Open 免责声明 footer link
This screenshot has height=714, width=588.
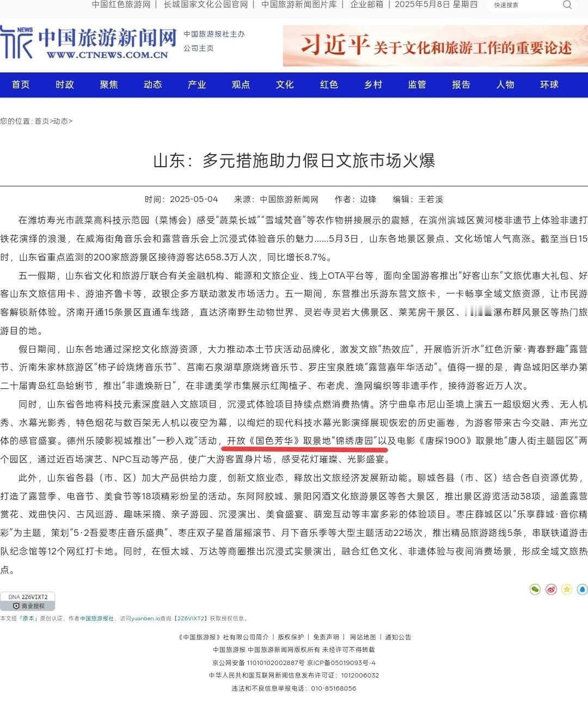click(326, 637)
